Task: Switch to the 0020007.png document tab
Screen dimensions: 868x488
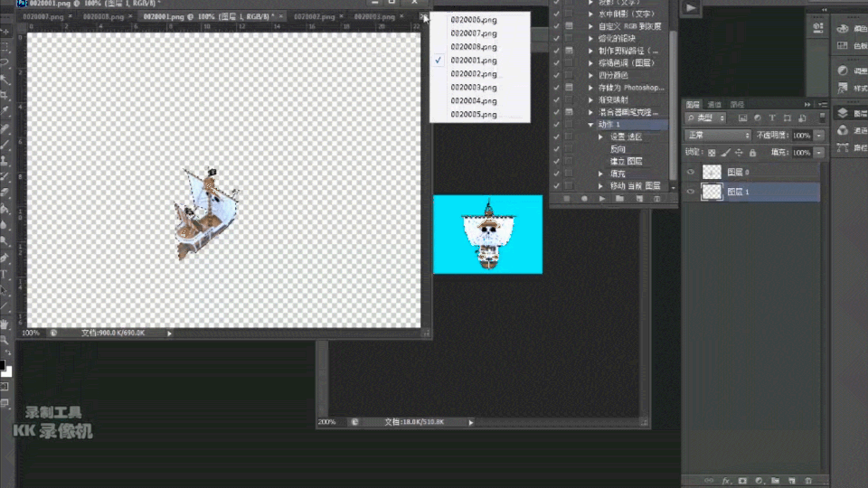Action: [43, 16]
